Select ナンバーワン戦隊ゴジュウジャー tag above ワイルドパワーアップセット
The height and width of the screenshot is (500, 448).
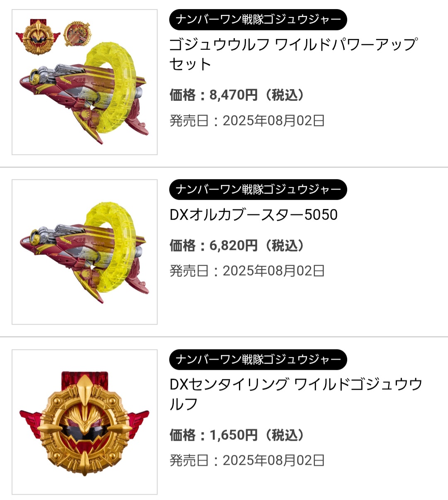[x=258, y=20]
